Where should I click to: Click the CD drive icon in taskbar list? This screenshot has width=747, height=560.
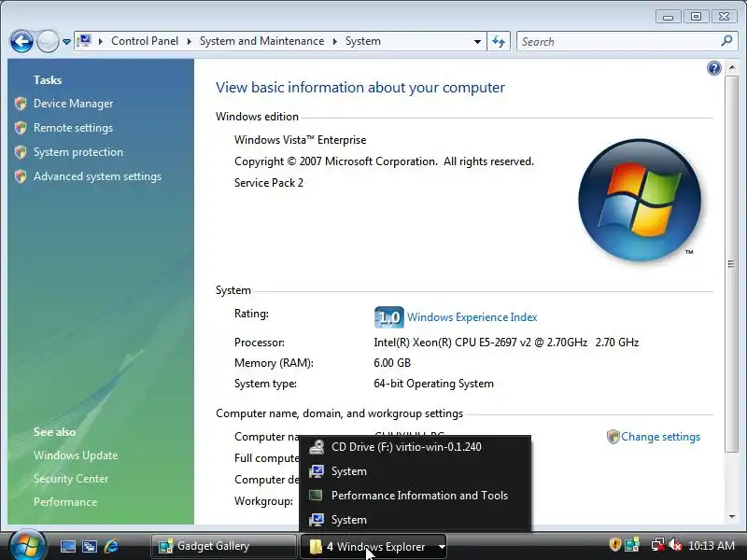(x=317, y=447)
